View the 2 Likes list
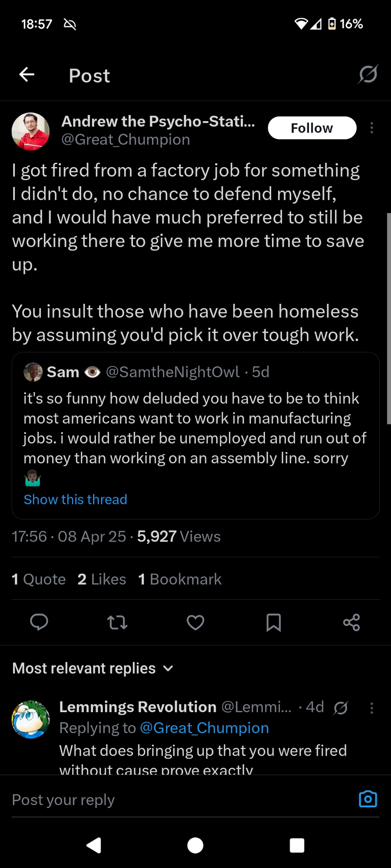The image size is (391, 868). 102,579
